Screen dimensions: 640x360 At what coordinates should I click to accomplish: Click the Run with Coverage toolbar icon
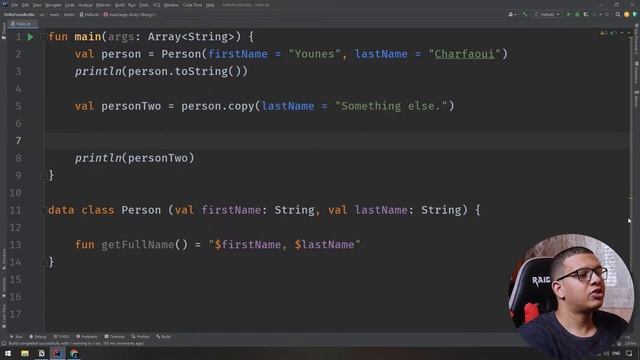pos(586,14)
